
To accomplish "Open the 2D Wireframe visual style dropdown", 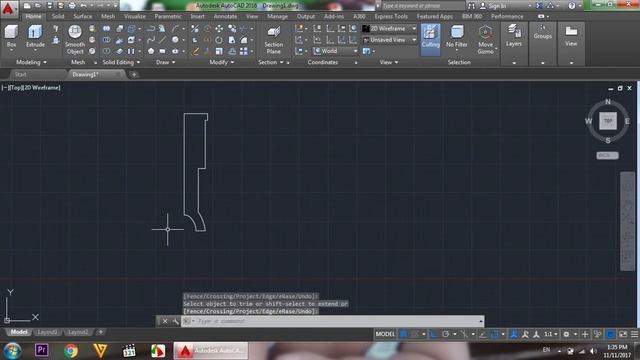I will click(390, 29).
